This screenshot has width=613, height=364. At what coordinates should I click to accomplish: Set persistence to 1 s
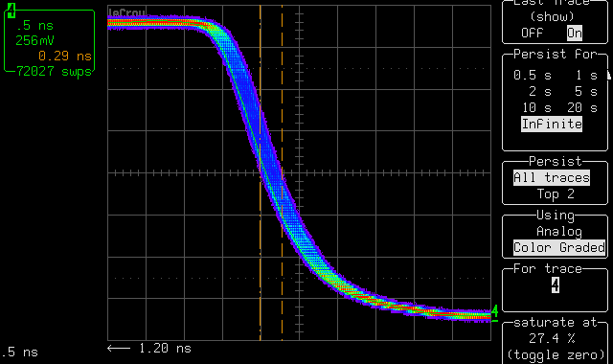pos(586,75)
